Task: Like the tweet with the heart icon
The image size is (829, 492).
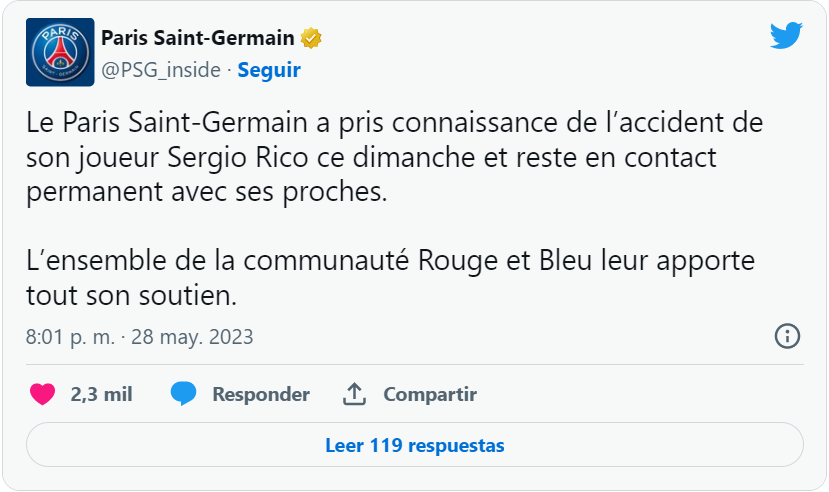Action: pos(42,394)
